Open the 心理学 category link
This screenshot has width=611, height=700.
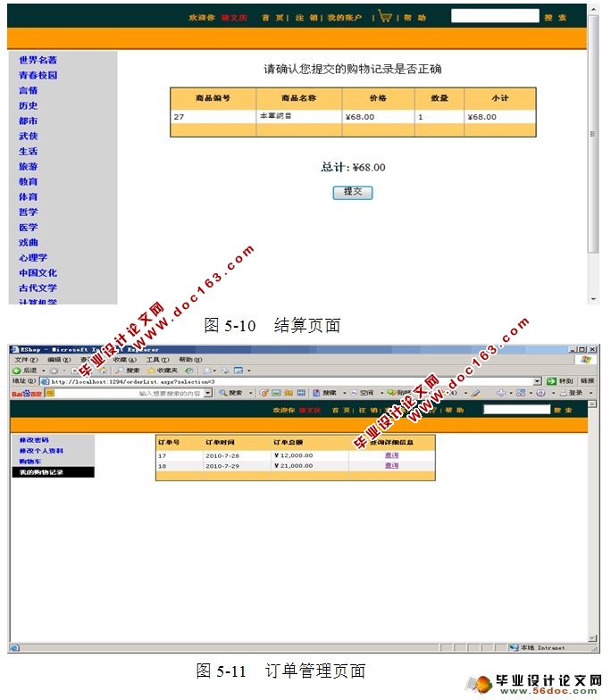33,257
